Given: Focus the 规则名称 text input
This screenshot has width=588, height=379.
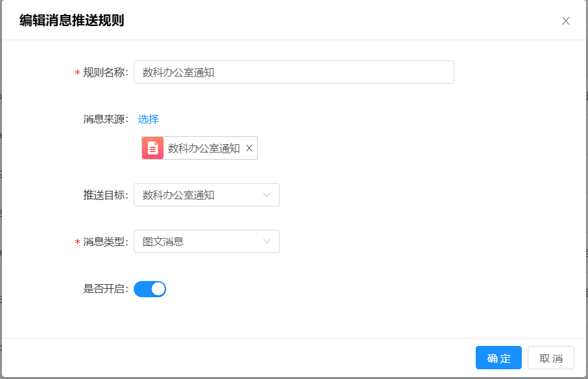Looking at the screenshot, I should click(293, 72).
